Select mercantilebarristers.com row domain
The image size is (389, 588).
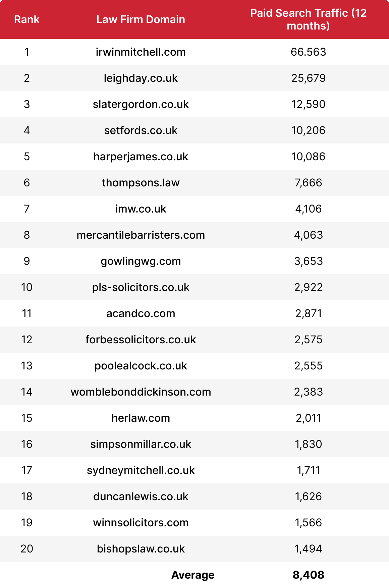tap(141, 235)
